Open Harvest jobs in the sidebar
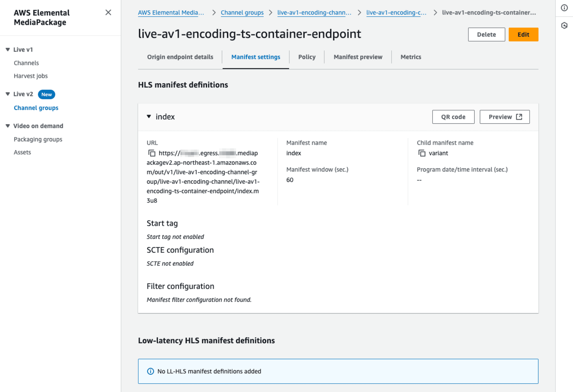 (31, 76)
